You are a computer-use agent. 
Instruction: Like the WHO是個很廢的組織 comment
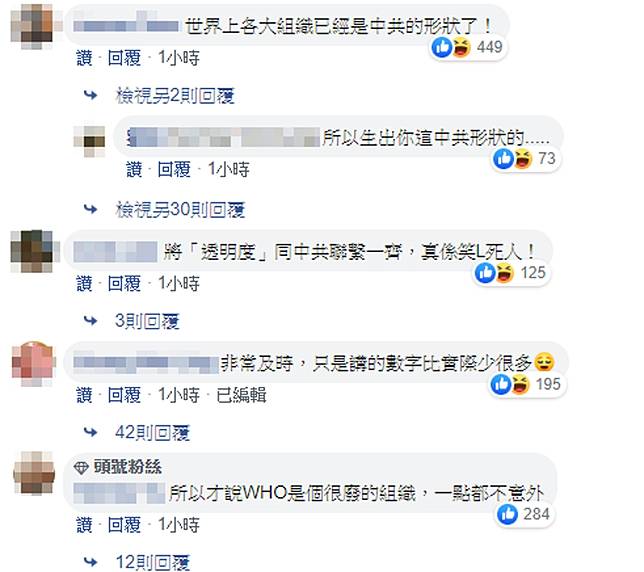[84, 525]
